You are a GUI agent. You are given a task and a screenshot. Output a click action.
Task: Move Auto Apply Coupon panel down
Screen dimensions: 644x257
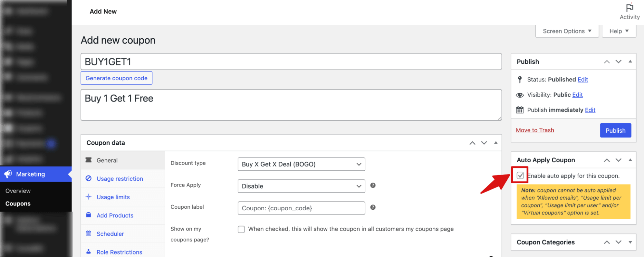coord(619,160)
